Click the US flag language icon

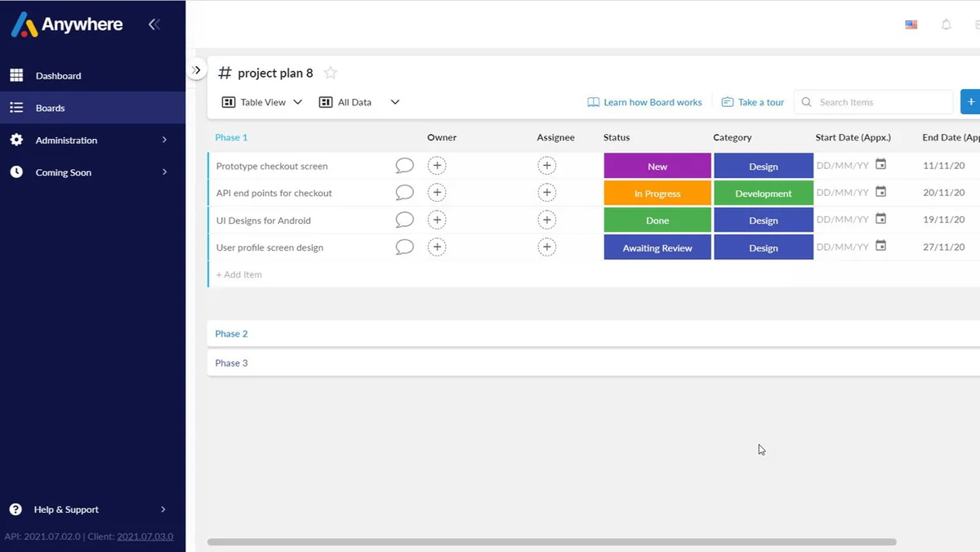911,24
